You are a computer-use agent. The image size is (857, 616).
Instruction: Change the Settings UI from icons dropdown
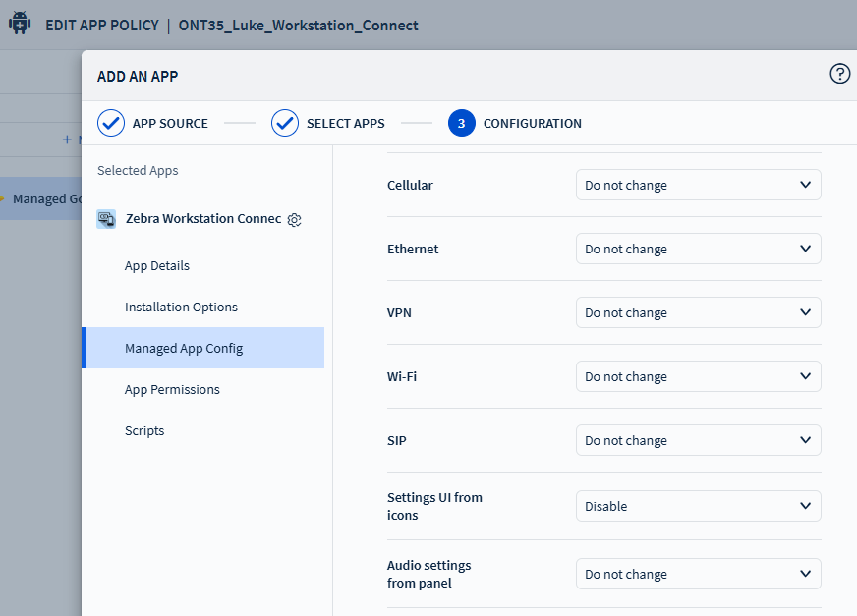pos(698,506)
